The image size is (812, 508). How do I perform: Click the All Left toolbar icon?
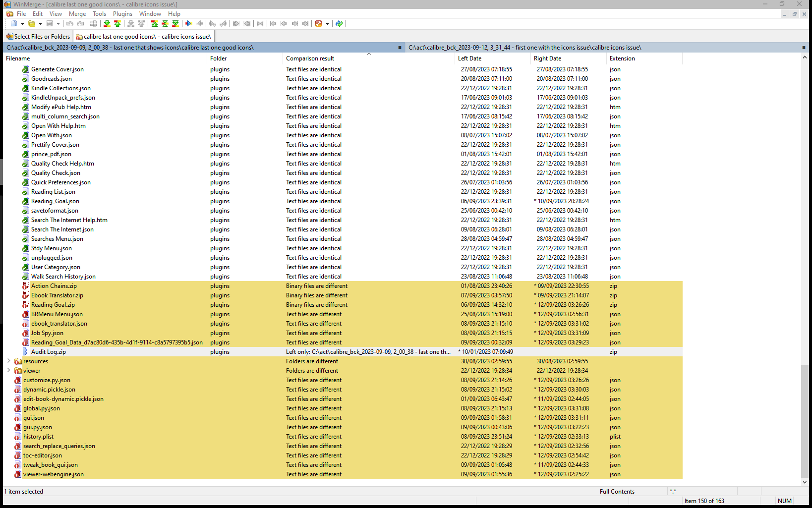247,24
